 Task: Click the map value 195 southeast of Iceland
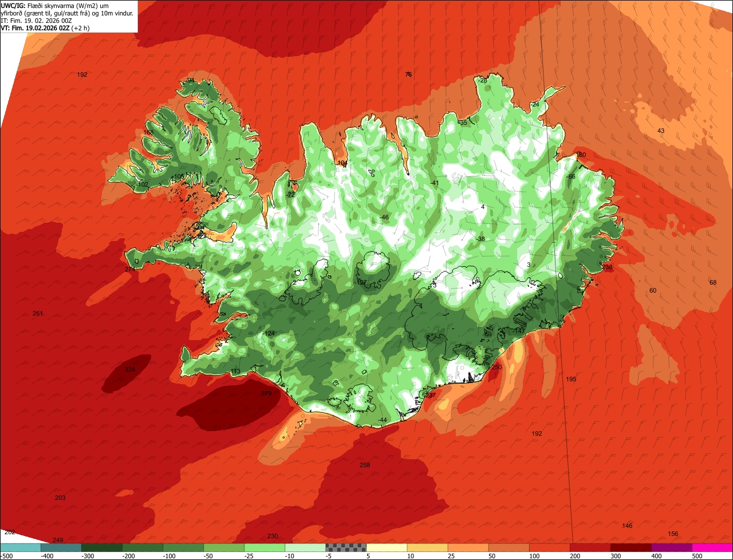[571, 380]
